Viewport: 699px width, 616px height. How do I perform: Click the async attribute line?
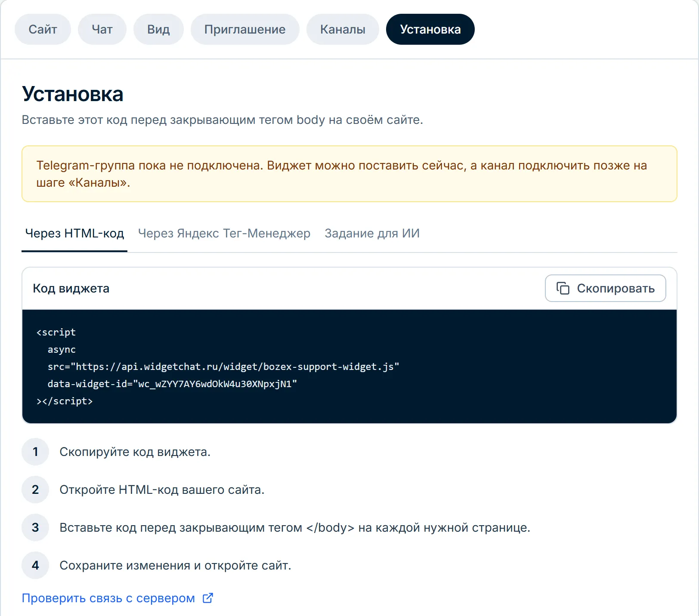[62, 349]
